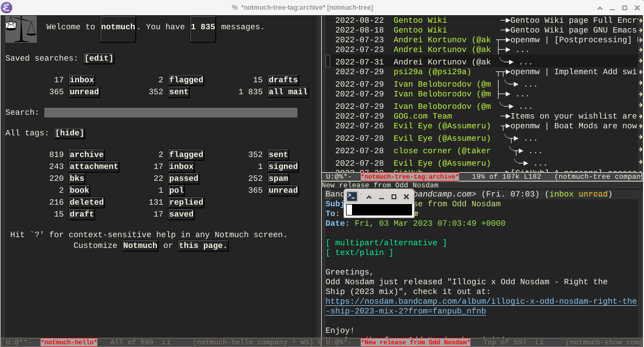Image resolution: width=644 pixels, height=347 pixels.
Task: Customize Notmuch link
Action: [140, 245]
